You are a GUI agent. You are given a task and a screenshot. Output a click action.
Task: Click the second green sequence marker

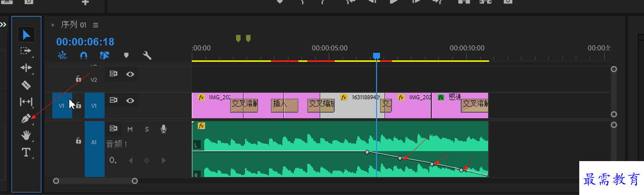click(x=248, y=38)
